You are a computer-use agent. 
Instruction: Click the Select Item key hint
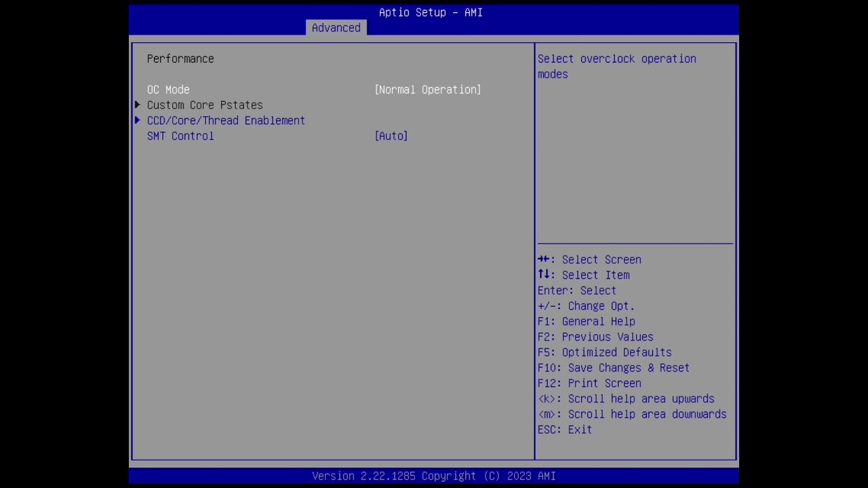pyautogui.click(x=584, y=275)
